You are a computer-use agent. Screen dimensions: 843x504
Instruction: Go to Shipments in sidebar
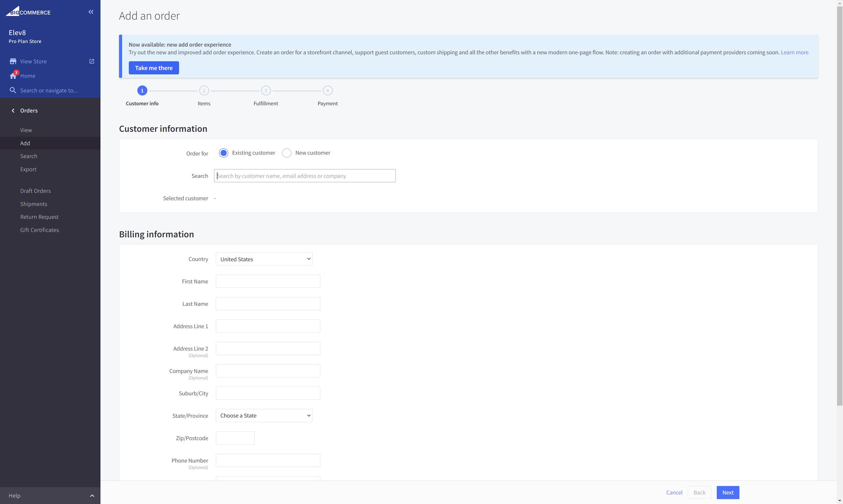(34, 204)
